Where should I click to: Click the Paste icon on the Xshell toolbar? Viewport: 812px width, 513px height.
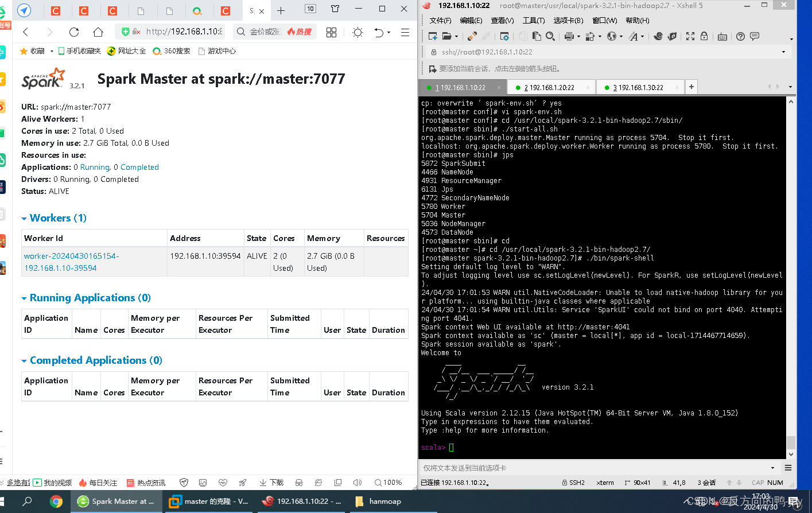click(x=537, y=36)
